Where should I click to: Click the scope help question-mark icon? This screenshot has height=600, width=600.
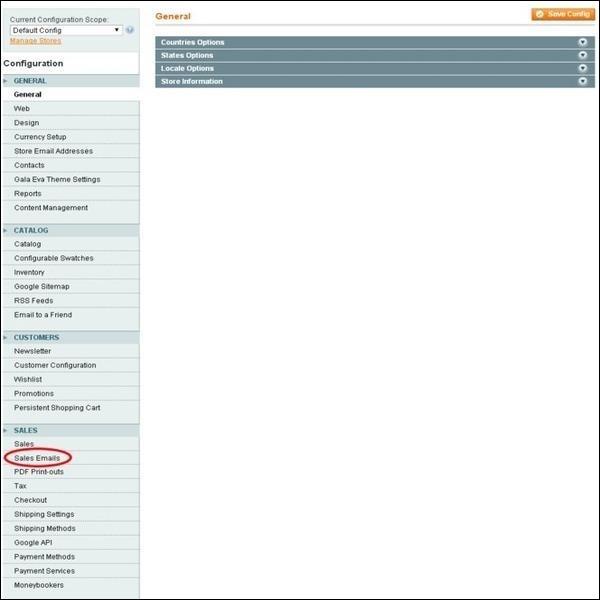[x=130, y=30]
